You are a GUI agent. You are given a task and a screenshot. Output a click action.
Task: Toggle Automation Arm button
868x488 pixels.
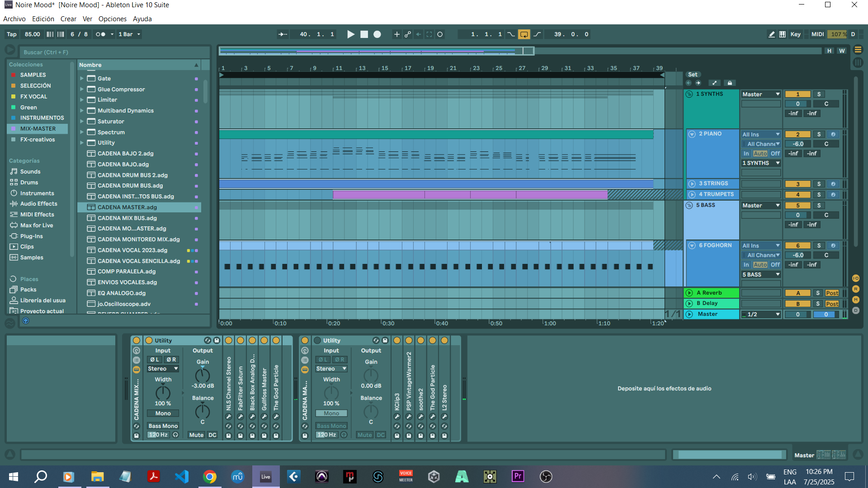408,34
